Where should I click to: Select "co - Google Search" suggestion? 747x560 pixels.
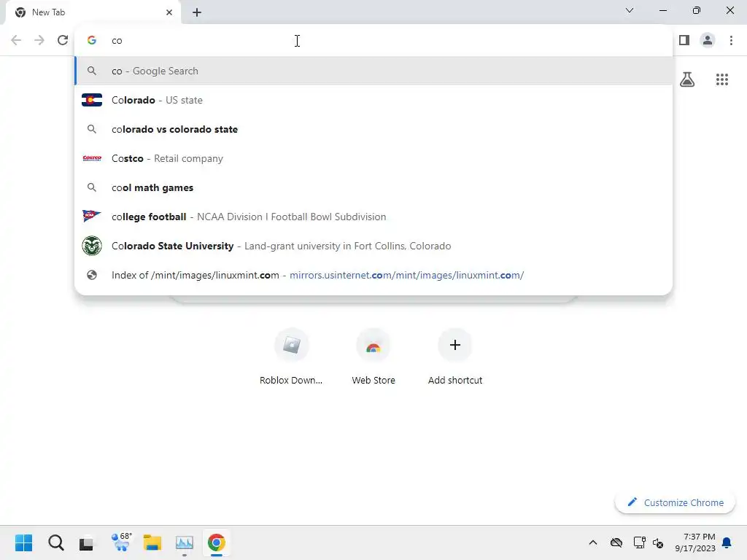click(x=373, y=71)
